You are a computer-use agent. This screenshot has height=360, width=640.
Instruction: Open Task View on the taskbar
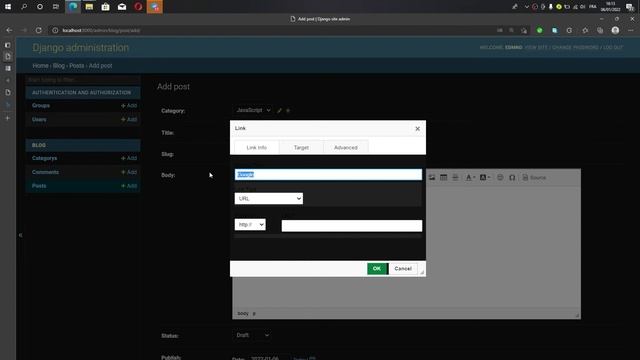56,7
